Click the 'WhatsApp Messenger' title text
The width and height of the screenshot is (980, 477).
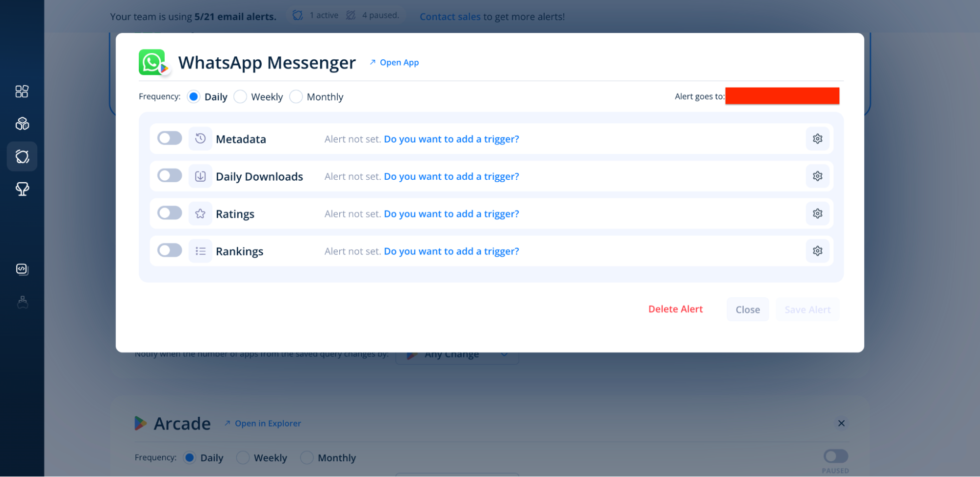pyautogui.click(x=267, y=63)
